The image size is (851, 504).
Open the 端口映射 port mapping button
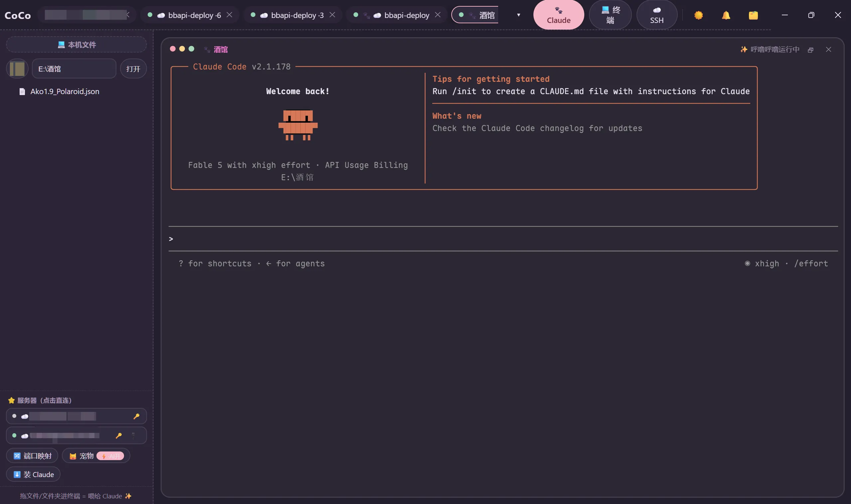coord(32,456)
